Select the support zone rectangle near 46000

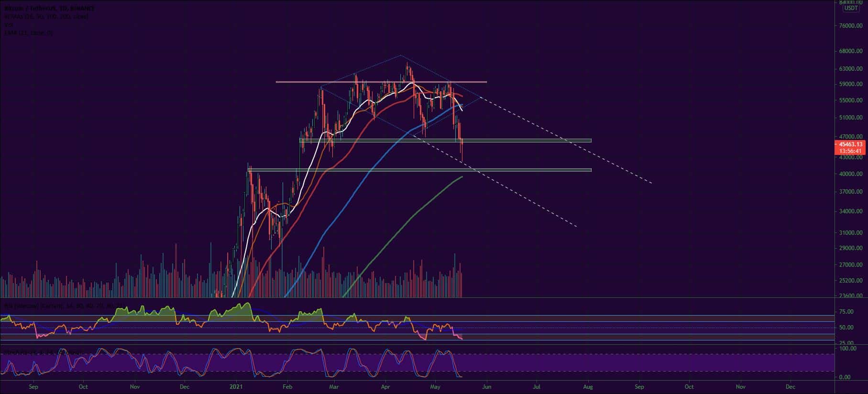pyautogui.click(x=445, y=141)
